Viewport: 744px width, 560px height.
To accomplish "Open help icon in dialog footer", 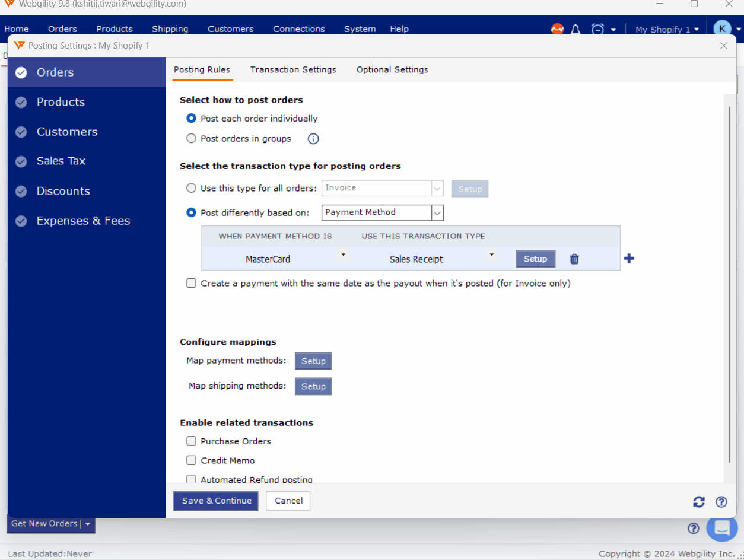I will pyautogui.click(x=721, y=502).
